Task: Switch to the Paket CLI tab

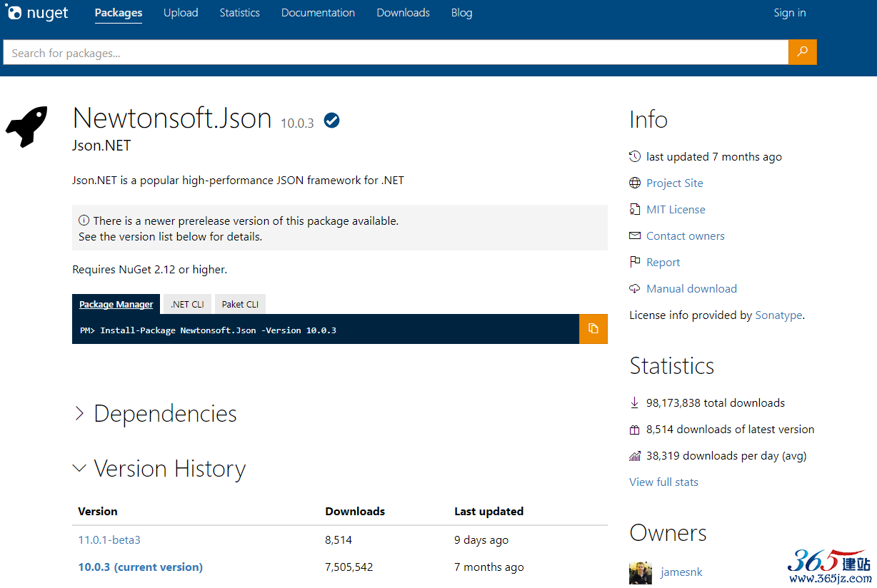Action: [x=240, y=304]
